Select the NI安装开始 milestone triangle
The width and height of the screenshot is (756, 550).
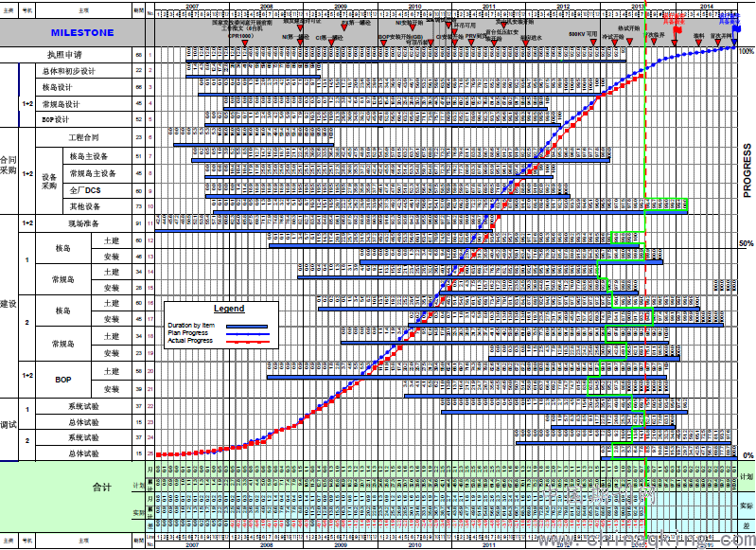[412, 27]
